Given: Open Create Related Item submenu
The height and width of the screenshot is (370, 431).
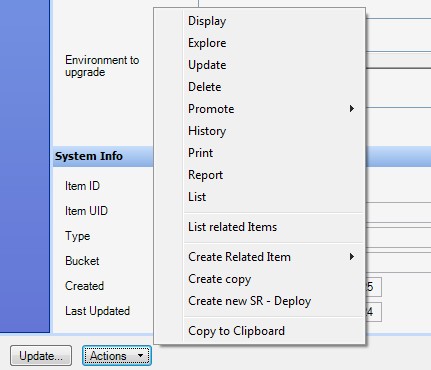Looking at the screenshot, I should pyautogui.click(x=259, y=257).
